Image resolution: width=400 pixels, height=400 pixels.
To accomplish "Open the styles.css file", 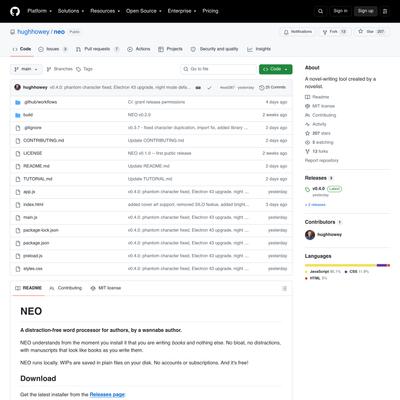I will (x=33, y=269).
